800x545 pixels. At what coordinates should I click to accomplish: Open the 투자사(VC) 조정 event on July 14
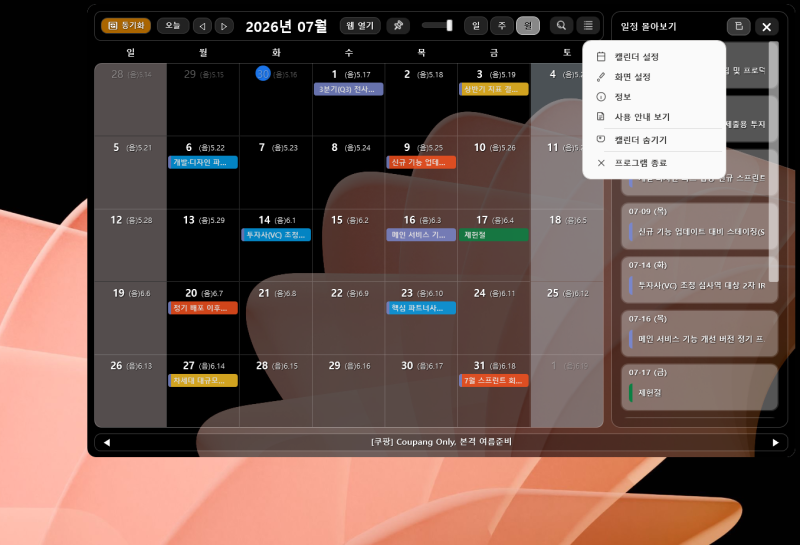click(276, 235)
